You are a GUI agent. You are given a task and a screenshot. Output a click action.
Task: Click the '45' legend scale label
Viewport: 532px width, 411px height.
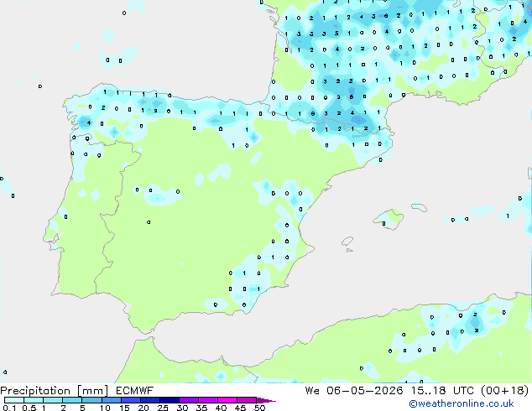pos(240,408)
